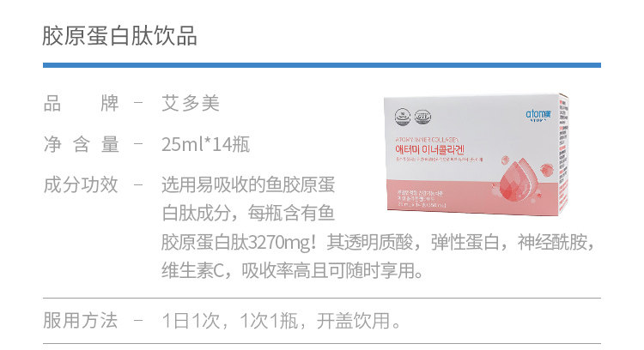Image resolution: width=644 pixels, height=350 pixels.
Task: Click the red Korean product name on box
Action: pyautogui.click(x=429, y=150)
